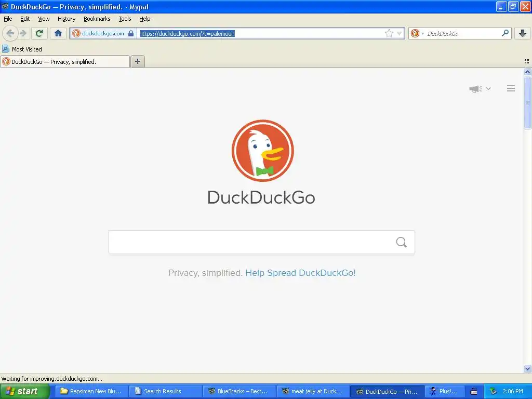532x399 pixels.
Task: Open the Help menu
Action: pos(145,19)
